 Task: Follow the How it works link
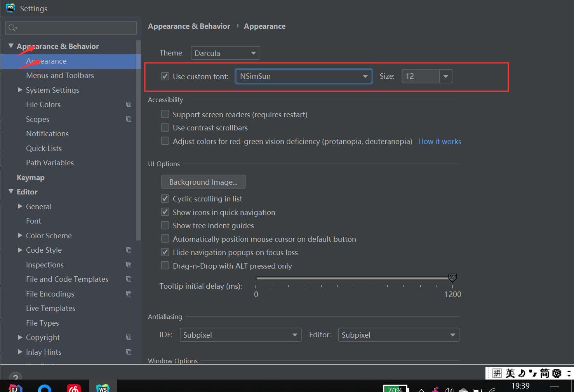(440, 142)
